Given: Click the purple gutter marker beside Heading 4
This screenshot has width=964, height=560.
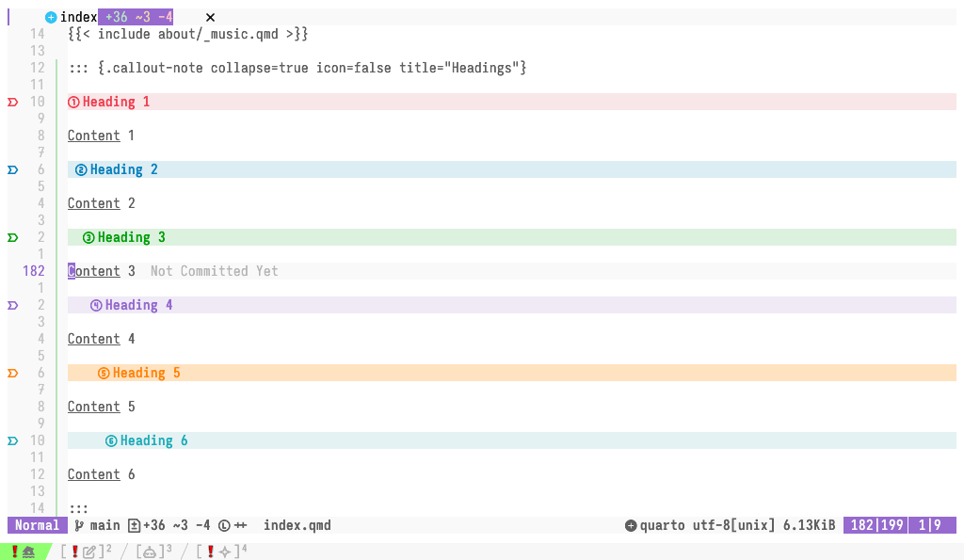Looking at the screenshot, I should point(12,306).
